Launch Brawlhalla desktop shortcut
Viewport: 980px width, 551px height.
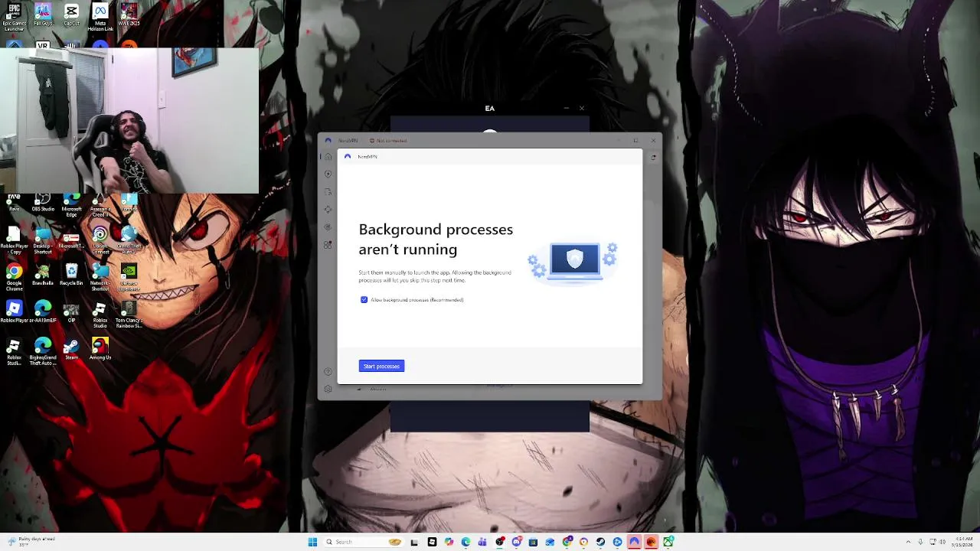point(43,275)
